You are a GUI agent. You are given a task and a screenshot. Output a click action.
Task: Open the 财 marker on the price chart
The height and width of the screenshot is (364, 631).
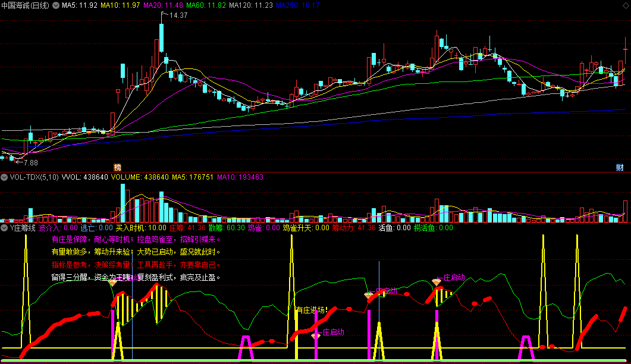coord(620,168)
